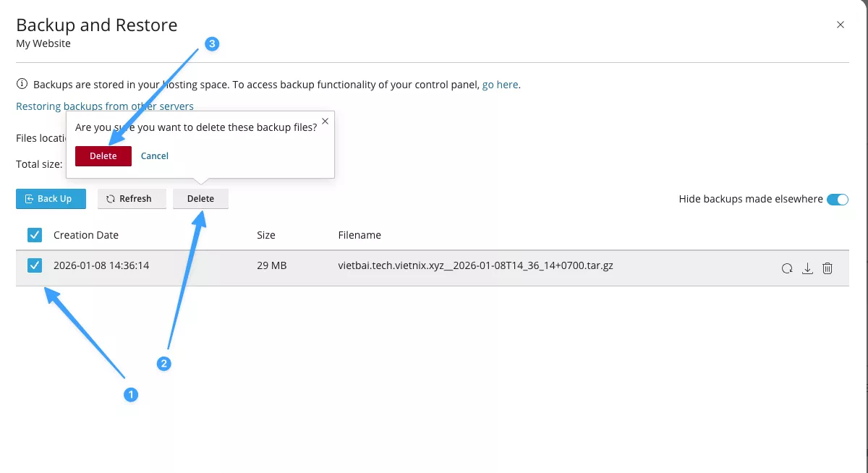Viewport: 868px width, 473px height.
Task: Select the vietbai.tech backup filename row
Action: click(x=475, y=265)
